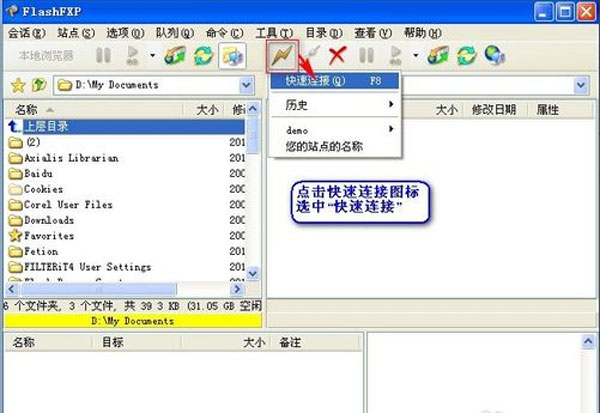The height and width of the screenshot is (413, 600).
Task: Expand the right panel path dropdown
Action: [x=581, y=85]
